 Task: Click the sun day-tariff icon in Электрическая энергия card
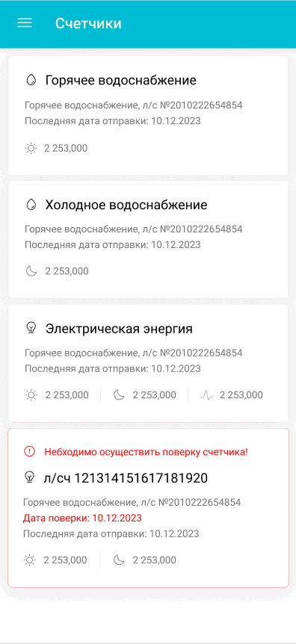pos(31,395)
